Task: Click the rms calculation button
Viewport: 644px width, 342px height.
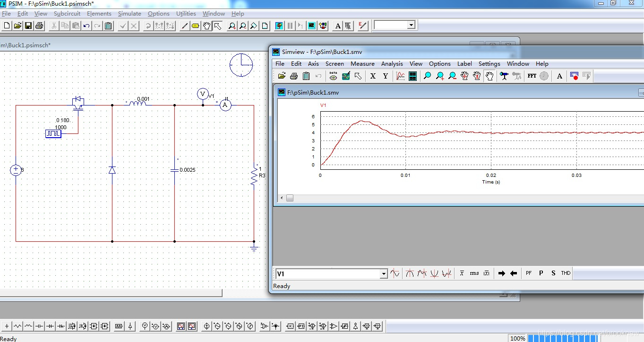Action: 474,273
